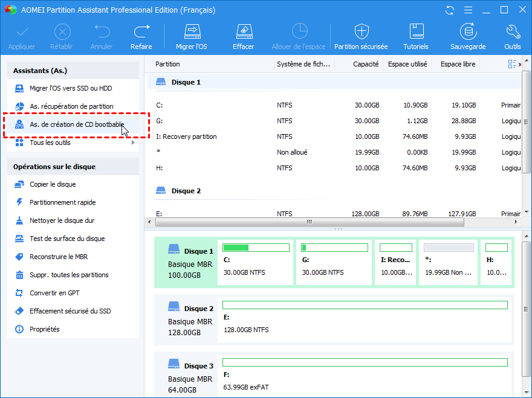
Task: Select Convertir en GPT operation
Action: click(54, 293)
